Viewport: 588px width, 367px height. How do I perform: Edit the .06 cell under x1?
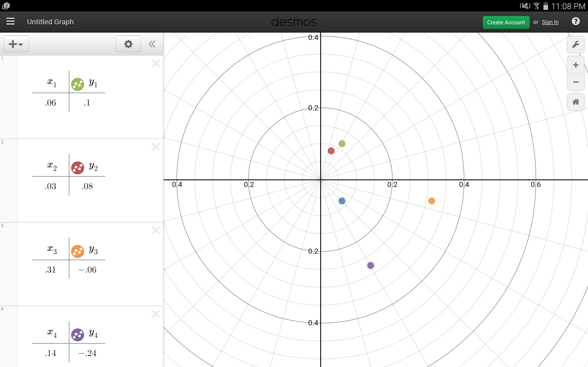click(51, 103)
